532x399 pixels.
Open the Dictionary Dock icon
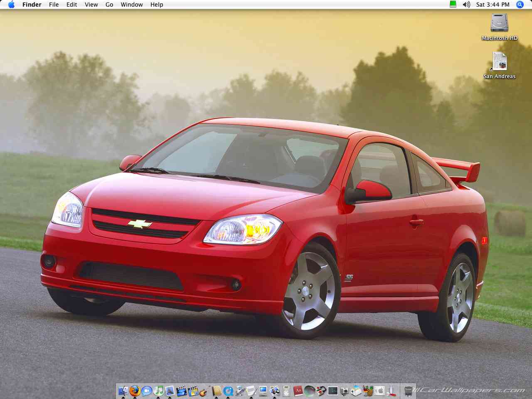[298, 391]
